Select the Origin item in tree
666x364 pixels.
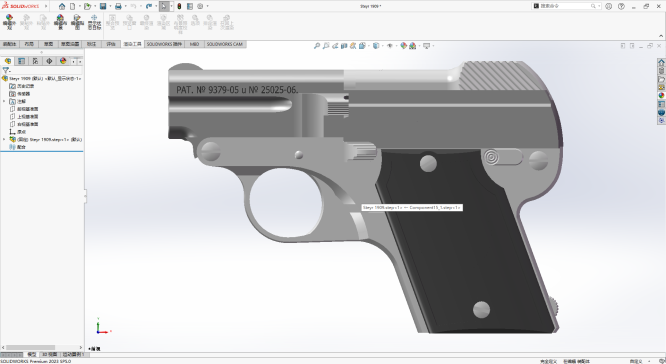18,132
